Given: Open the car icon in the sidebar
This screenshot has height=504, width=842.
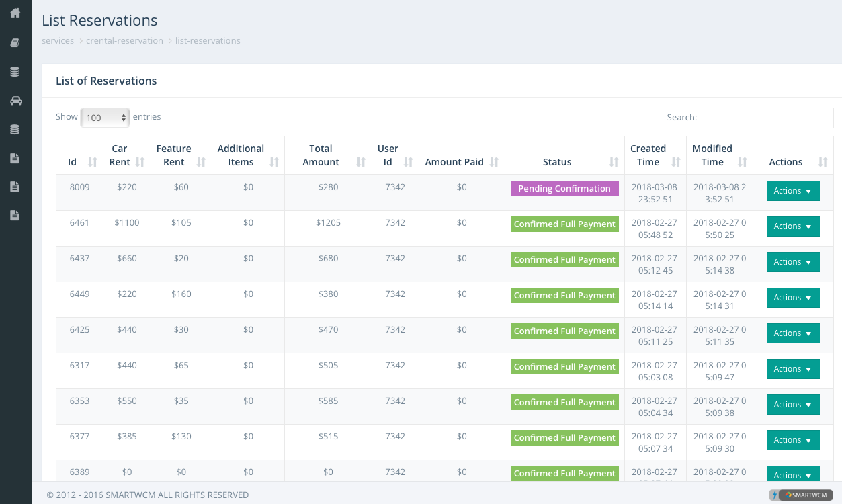Looking at the screenshot, I should click(x=15, y=101).
